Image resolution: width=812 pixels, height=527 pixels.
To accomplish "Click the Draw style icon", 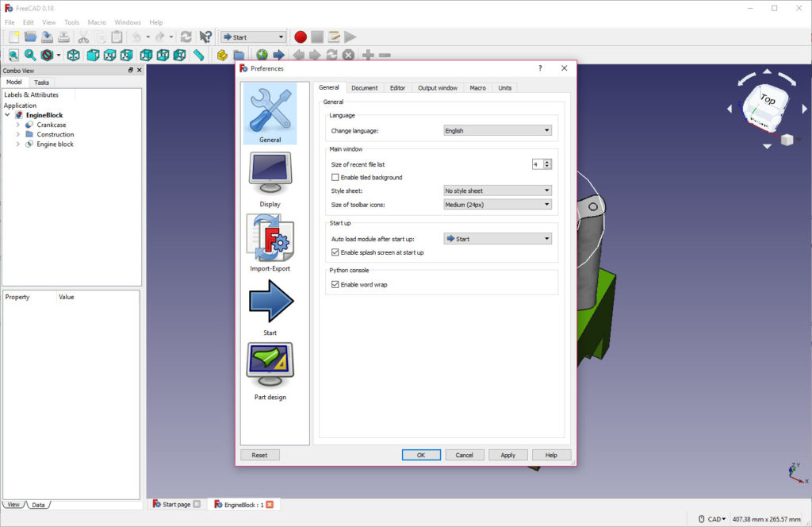I will pyautogui.click(x=47, y=55).
